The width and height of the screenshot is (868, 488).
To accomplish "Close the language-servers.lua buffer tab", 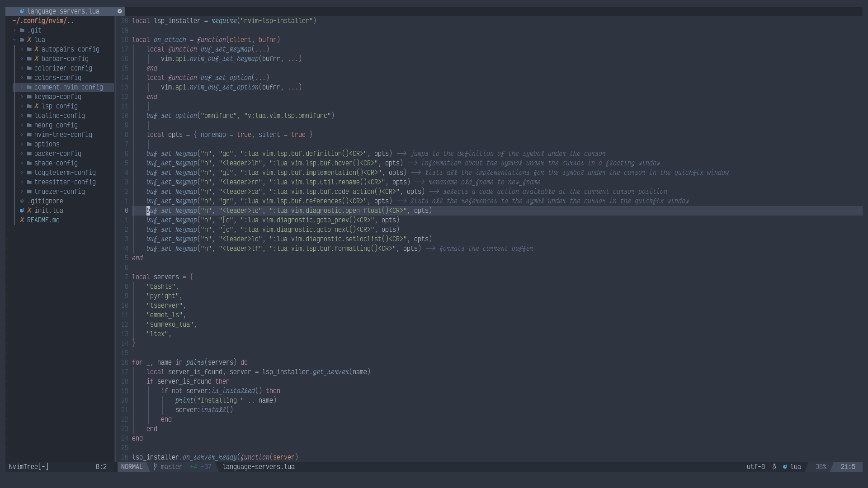I will pos(119,11).
